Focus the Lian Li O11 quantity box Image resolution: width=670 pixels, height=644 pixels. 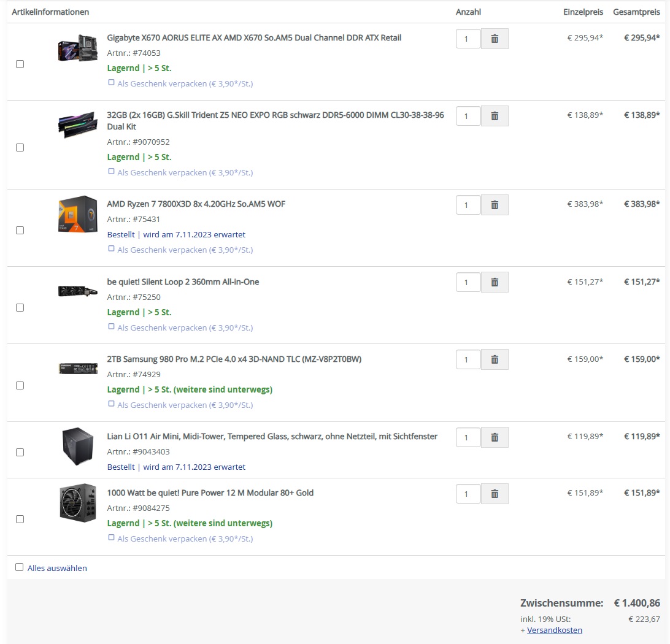click(x=468, y=437)
